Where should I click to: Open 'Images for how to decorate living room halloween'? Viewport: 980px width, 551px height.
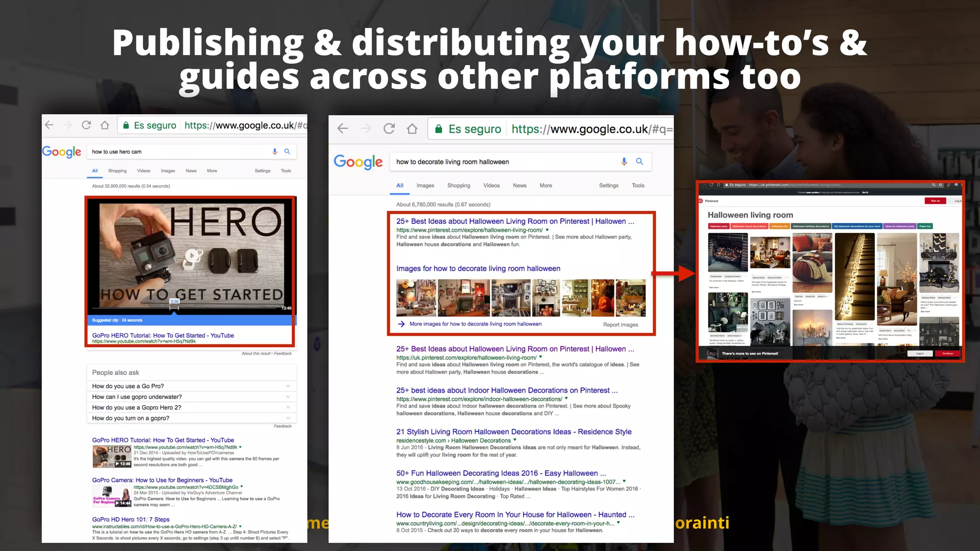click(478, 268)
